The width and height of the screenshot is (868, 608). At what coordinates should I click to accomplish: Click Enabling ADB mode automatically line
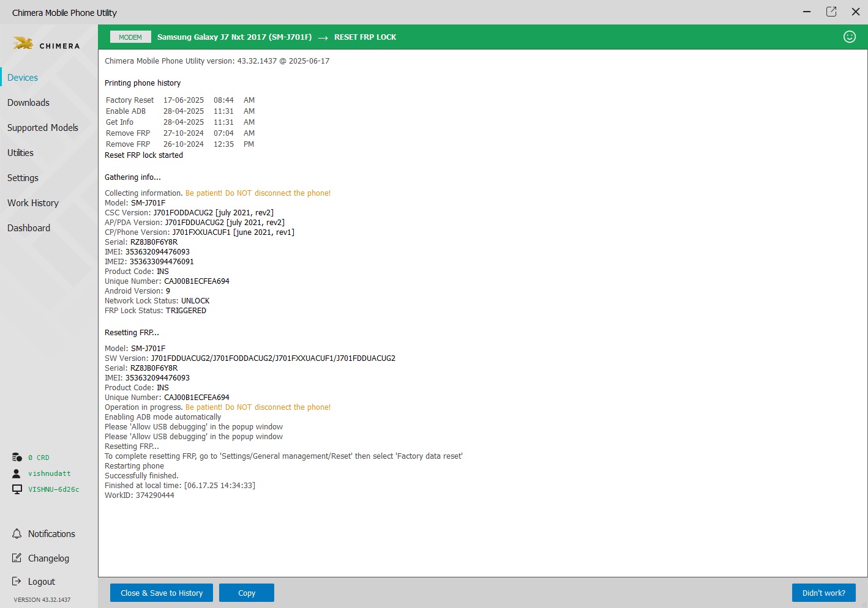click(163, 417)
